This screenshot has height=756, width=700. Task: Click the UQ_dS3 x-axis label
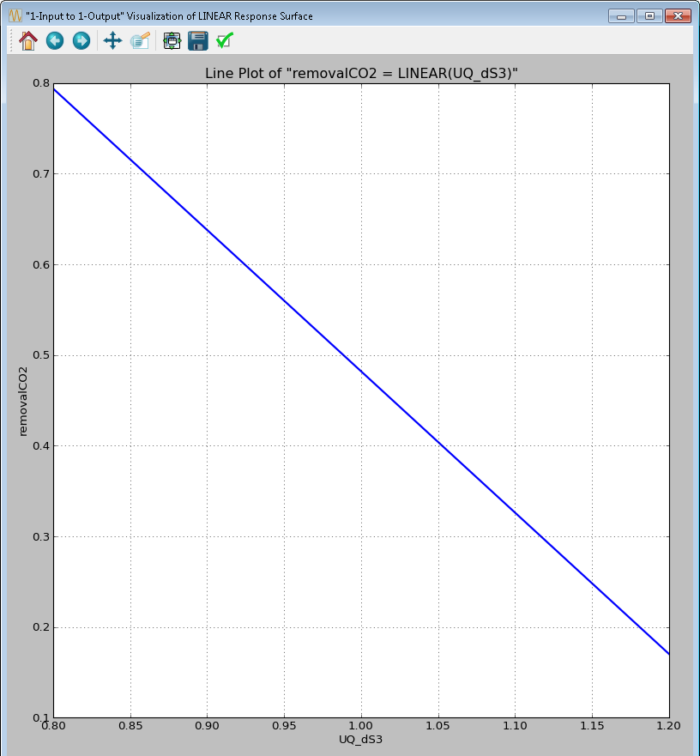[x=361, y=738]
